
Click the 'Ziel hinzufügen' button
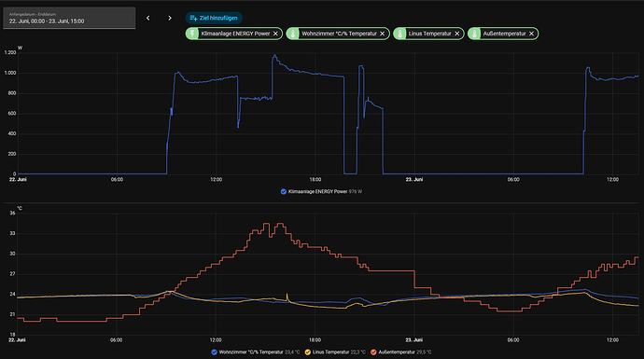(x=214, y=18)
